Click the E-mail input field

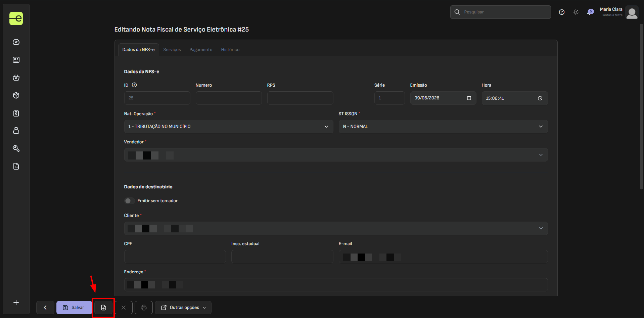click(x=443, y=257)
